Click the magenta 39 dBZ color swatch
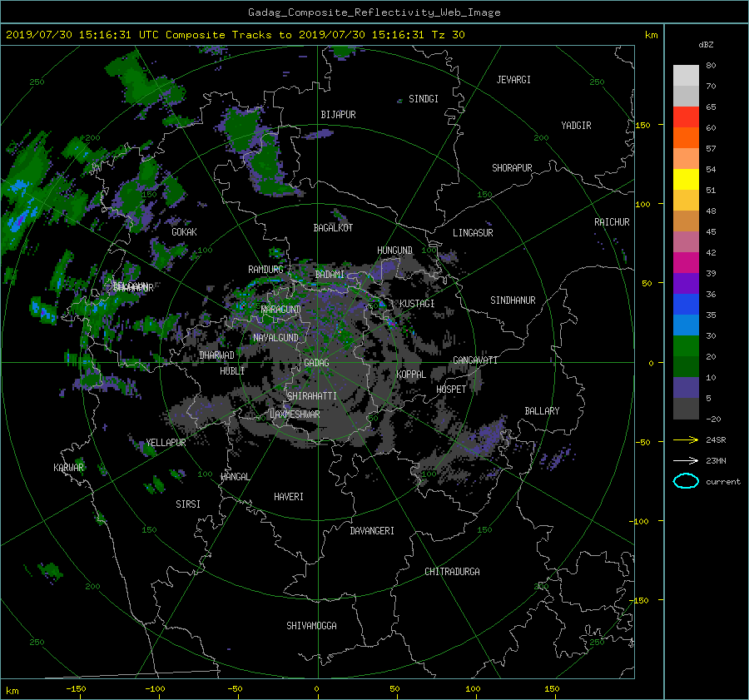 [686, 263]
